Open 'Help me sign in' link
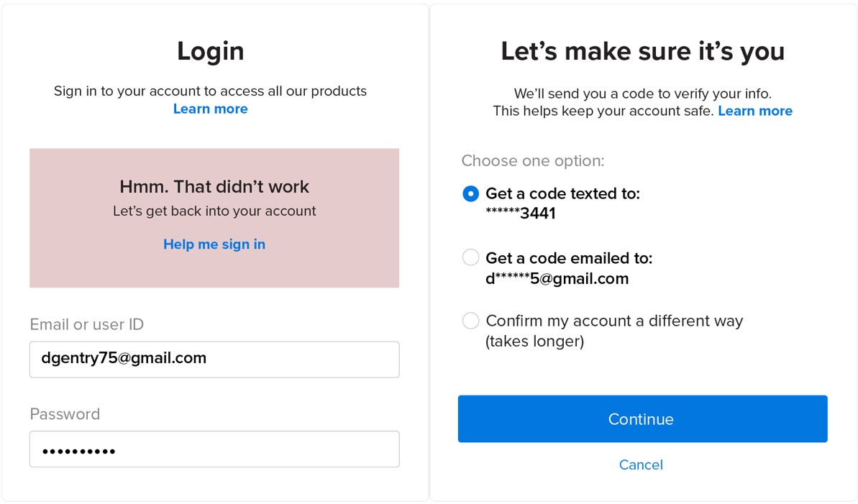 (214, 244)
